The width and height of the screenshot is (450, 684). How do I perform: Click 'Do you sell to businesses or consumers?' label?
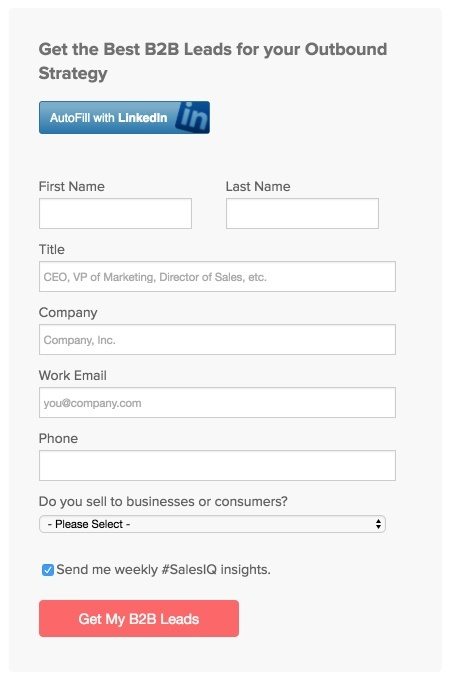(x=163, y=502)
